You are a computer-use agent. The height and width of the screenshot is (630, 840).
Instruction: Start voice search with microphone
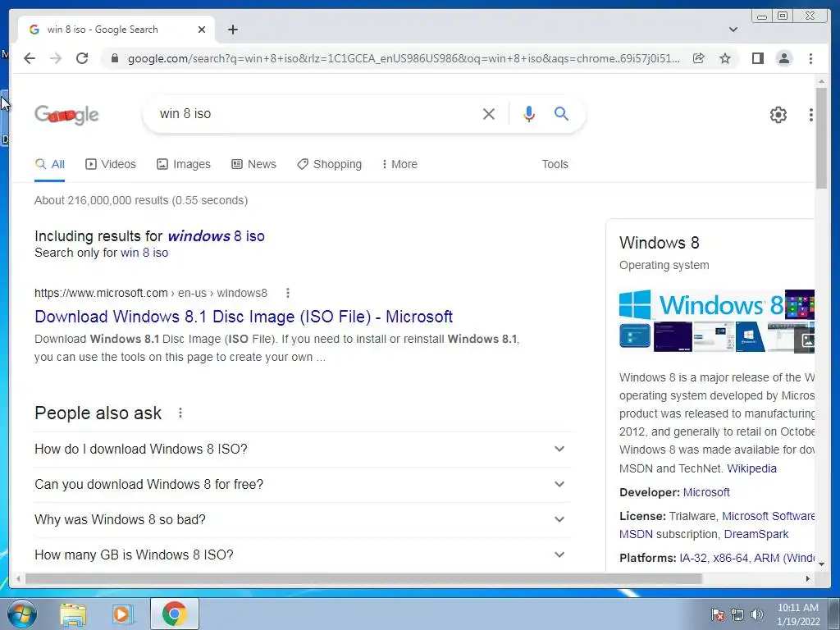point(529,113)
